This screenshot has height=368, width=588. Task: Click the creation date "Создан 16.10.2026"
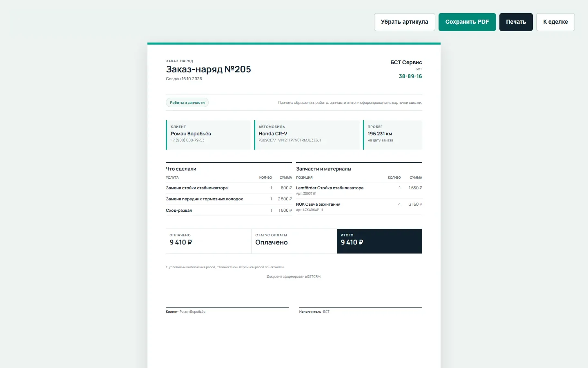point(184,79)
